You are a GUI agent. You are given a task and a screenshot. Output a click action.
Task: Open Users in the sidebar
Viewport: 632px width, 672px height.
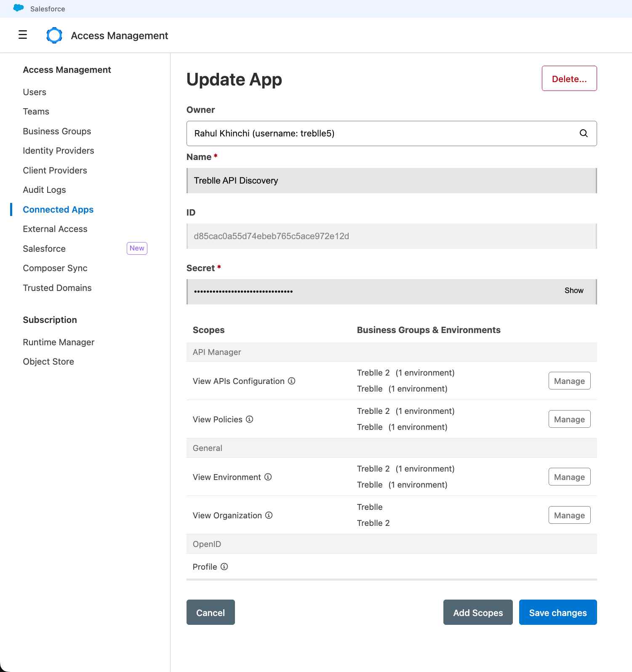(35, 92)
